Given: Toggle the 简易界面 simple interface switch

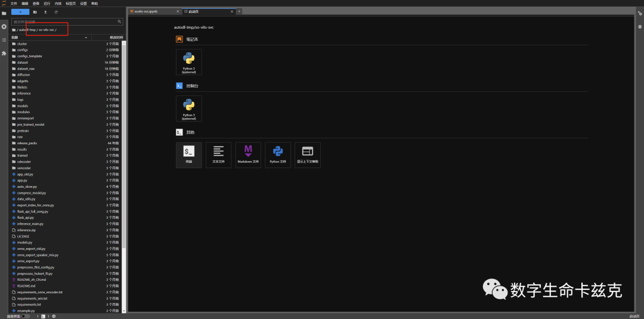Looking at the screenshot, I should [26, 317].
